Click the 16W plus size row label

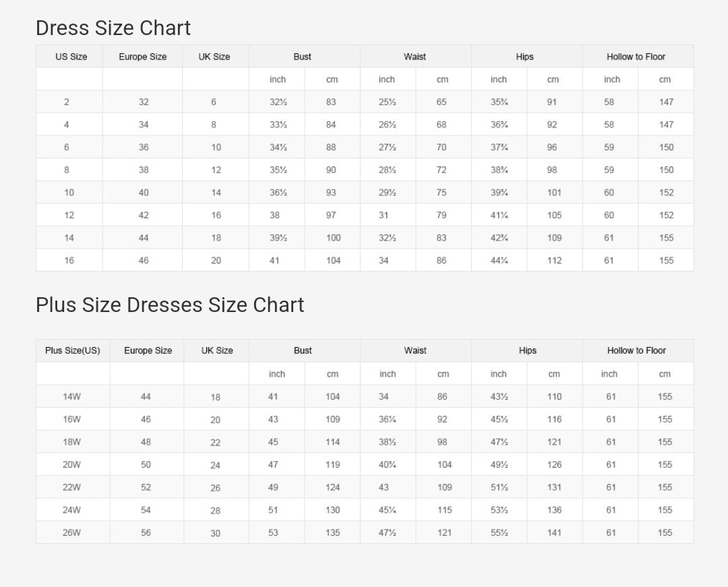71,419
